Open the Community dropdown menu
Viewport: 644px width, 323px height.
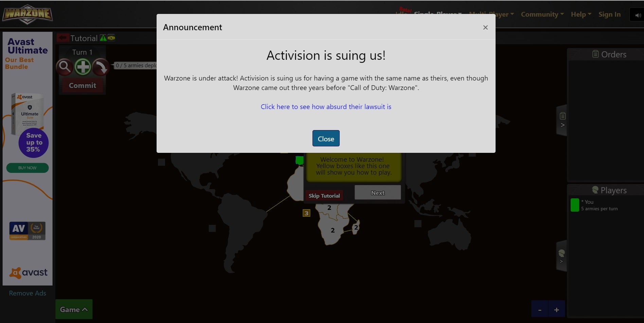(x=542, y=14)
